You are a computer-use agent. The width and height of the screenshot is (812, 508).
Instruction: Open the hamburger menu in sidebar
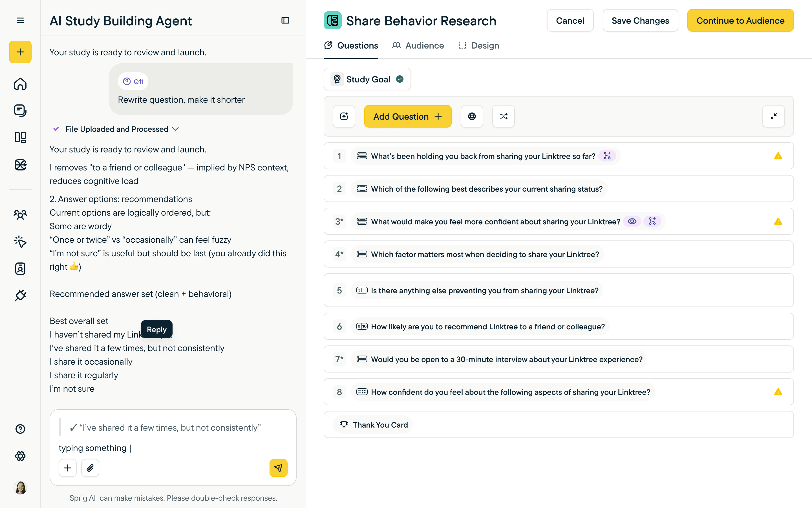click(x=20, y=21)
